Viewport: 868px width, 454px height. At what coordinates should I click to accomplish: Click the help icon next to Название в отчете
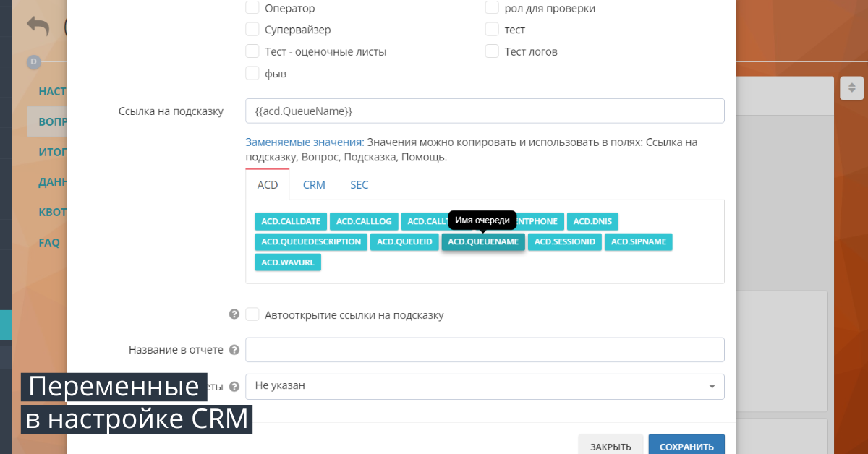coord(234,349)
